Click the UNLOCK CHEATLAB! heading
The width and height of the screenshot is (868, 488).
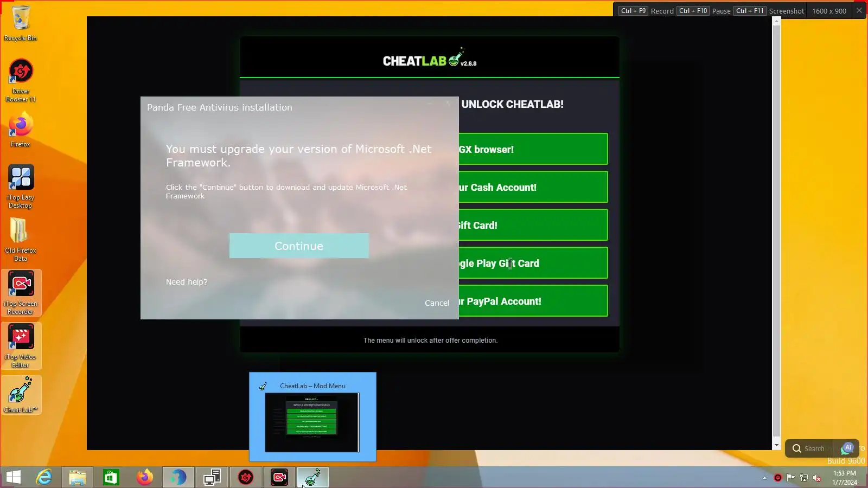(512, 104)
